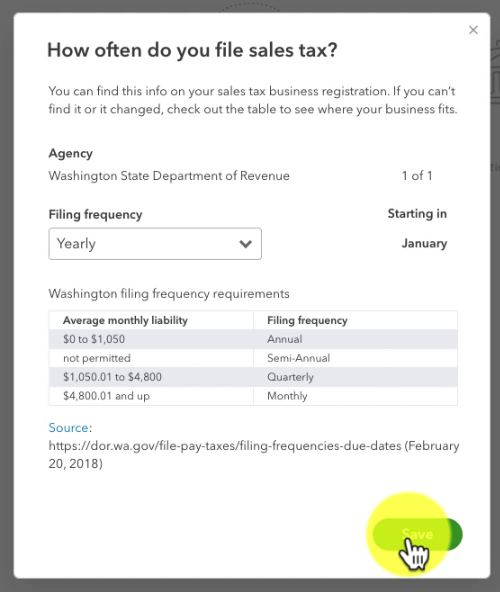Viewport: 500px width, 592px height.
Task: Click the Filing frequency table header
Action: [x=307, y=320]
